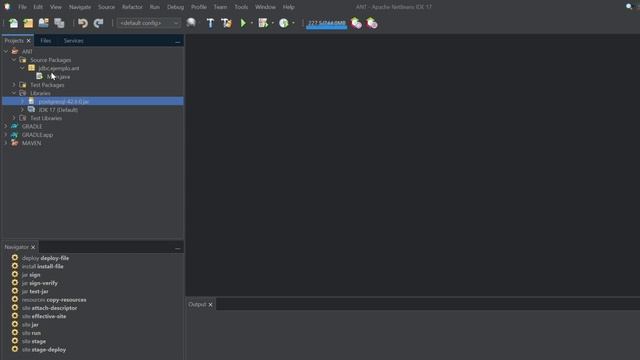The image size is (640, 360).
Task: Expand the GRADLE.app project node
Action: click(6, 135)
